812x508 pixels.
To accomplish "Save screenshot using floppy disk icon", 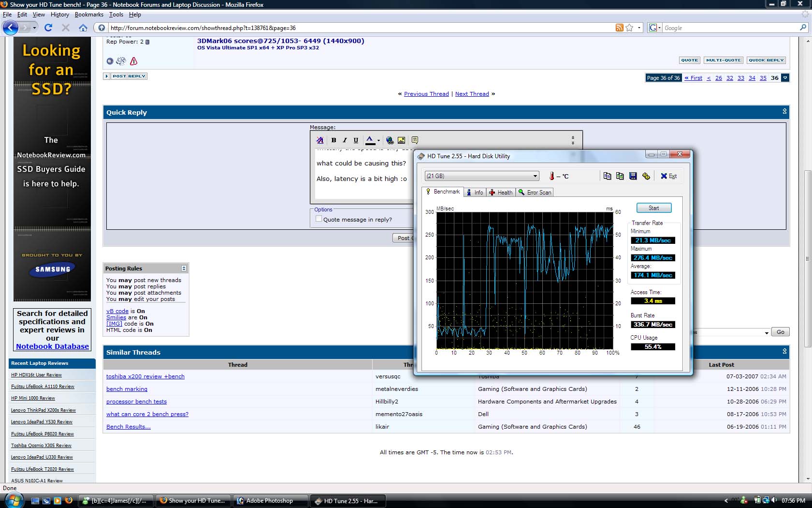I will tap(633, 176).
